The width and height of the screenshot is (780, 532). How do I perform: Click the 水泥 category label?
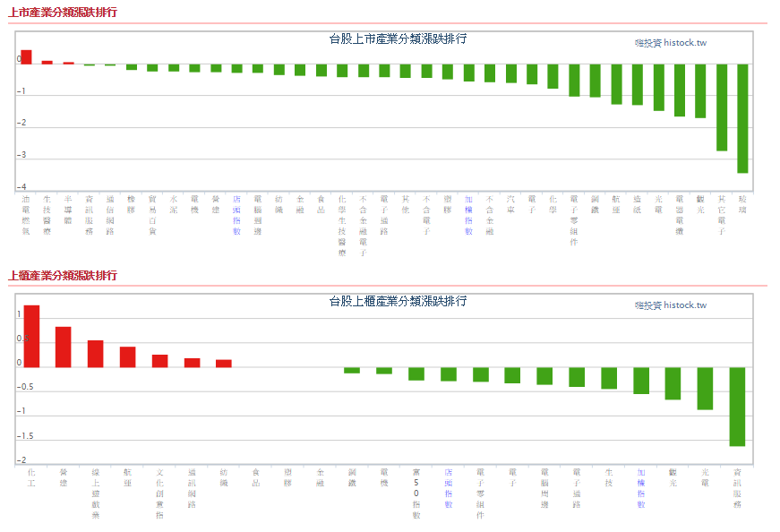(x=174, y=203)
